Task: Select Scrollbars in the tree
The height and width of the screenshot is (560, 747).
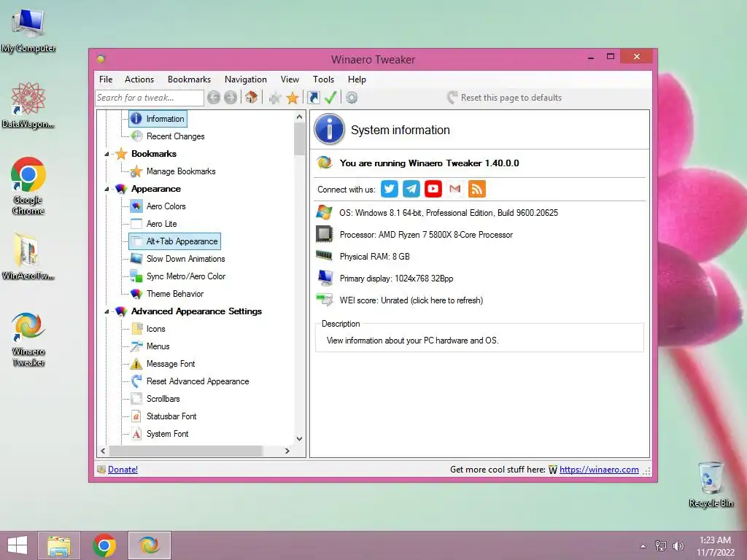Action: pyautogui.click(x=163, y=399)
